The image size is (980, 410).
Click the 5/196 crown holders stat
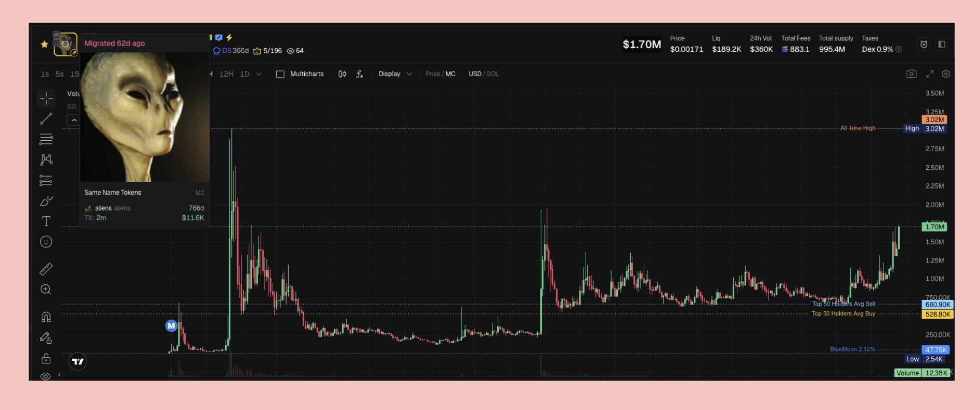coord(268,51)
